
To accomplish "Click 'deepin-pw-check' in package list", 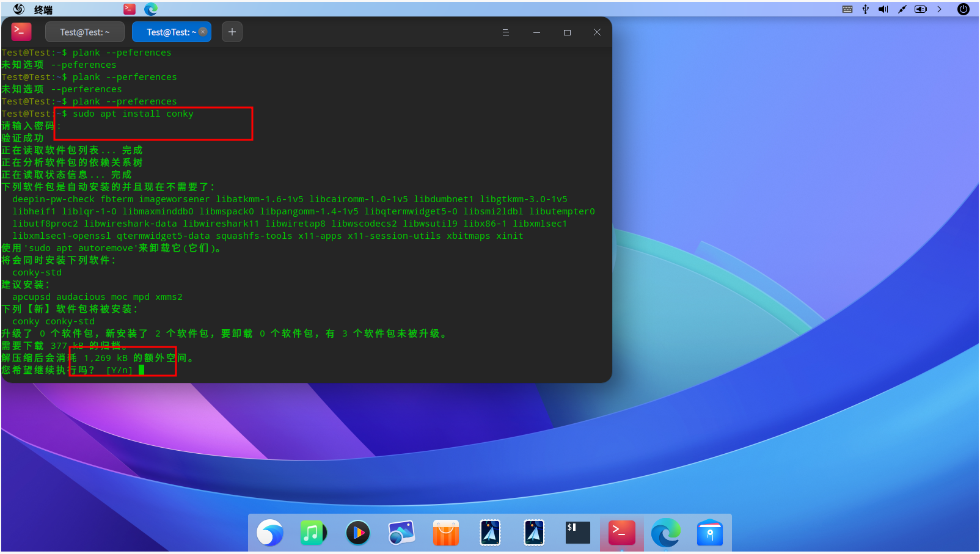I will [x=54, y=199].
